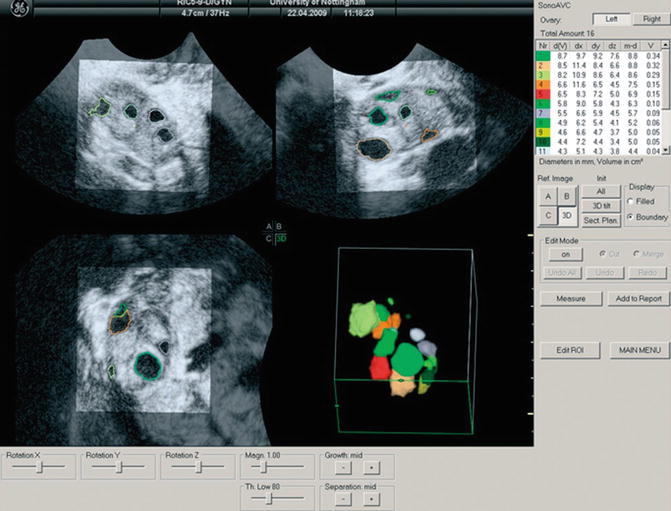Set reference image to A
The image size is (671, 511).
click(547, 196)
